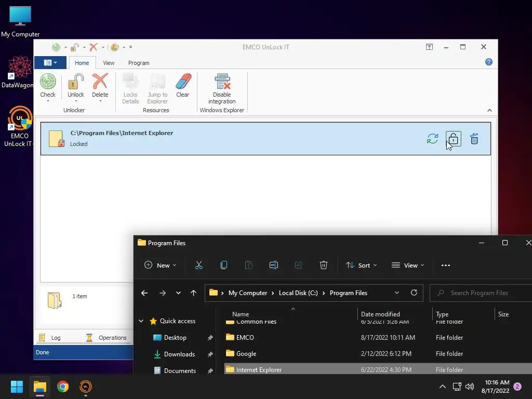Screen dimensions: 532x399
Task: Click Copy icon in Program Files toolbar
Action: [224, 265]
